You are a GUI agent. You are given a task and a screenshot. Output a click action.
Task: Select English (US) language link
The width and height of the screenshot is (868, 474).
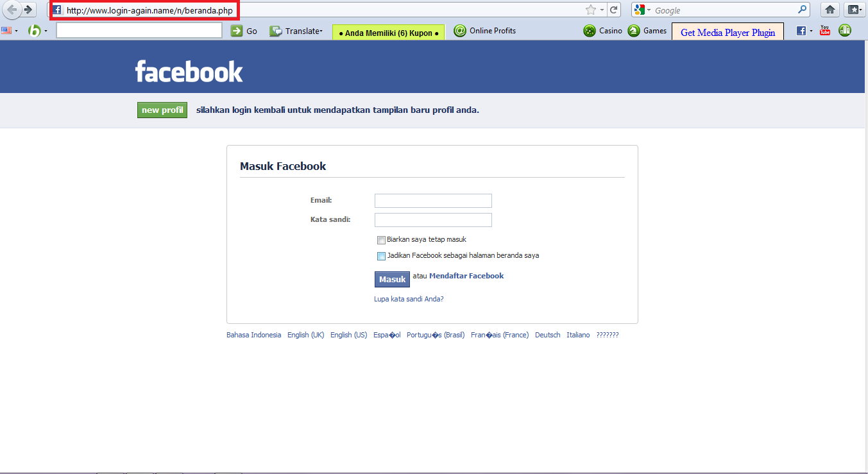tap(349, 335)
